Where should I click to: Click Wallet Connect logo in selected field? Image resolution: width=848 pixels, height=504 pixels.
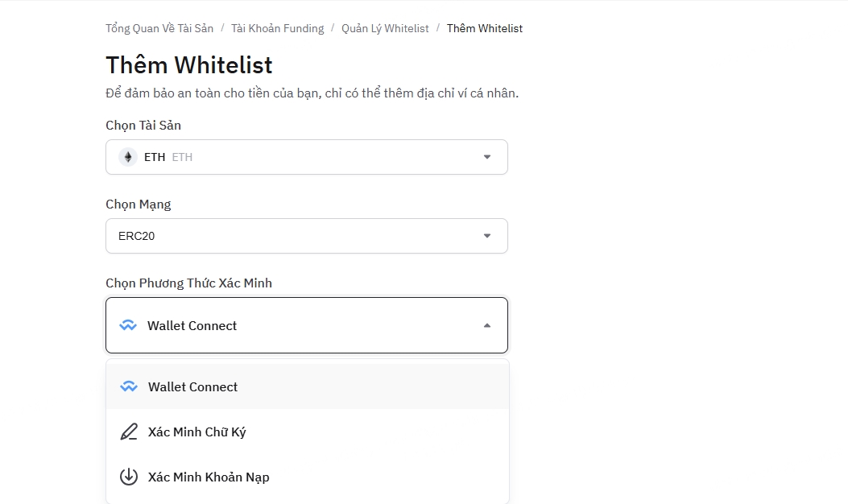pos(128,325)
